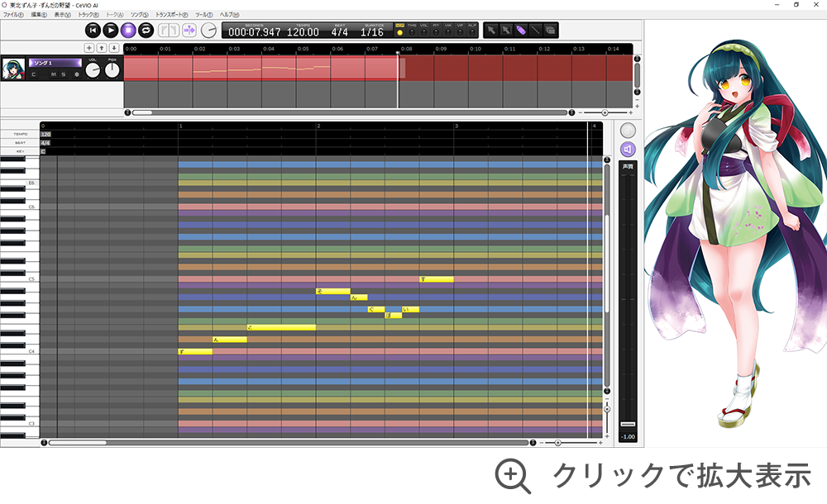Viewport: 827px width, 504px height.
Task: Click the Zunko track avatar thumbnail
Action: 14,69
